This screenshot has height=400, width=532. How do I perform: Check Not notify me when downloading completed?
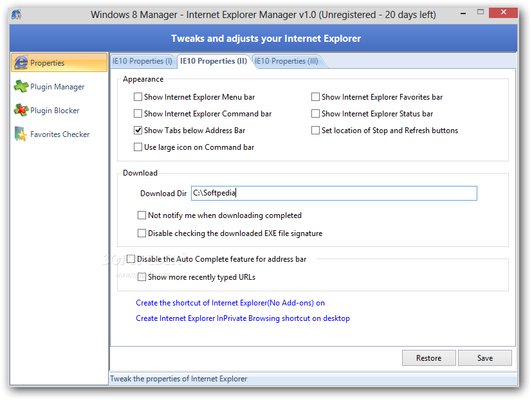click(x=142, y=215)
